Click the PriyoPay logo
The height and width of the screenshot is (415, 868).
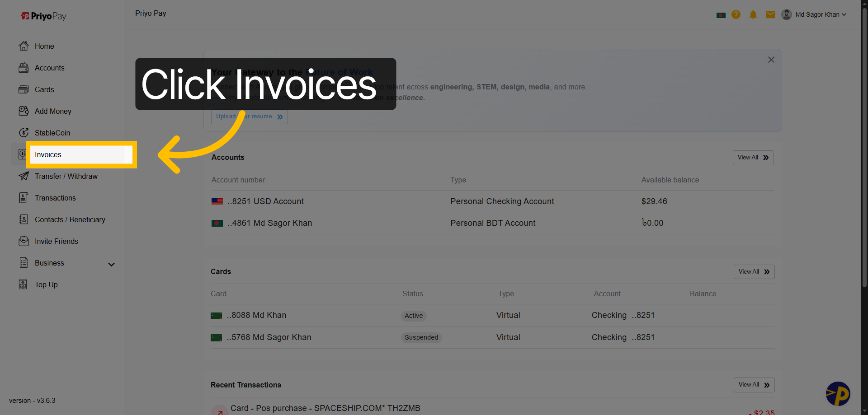43,16
